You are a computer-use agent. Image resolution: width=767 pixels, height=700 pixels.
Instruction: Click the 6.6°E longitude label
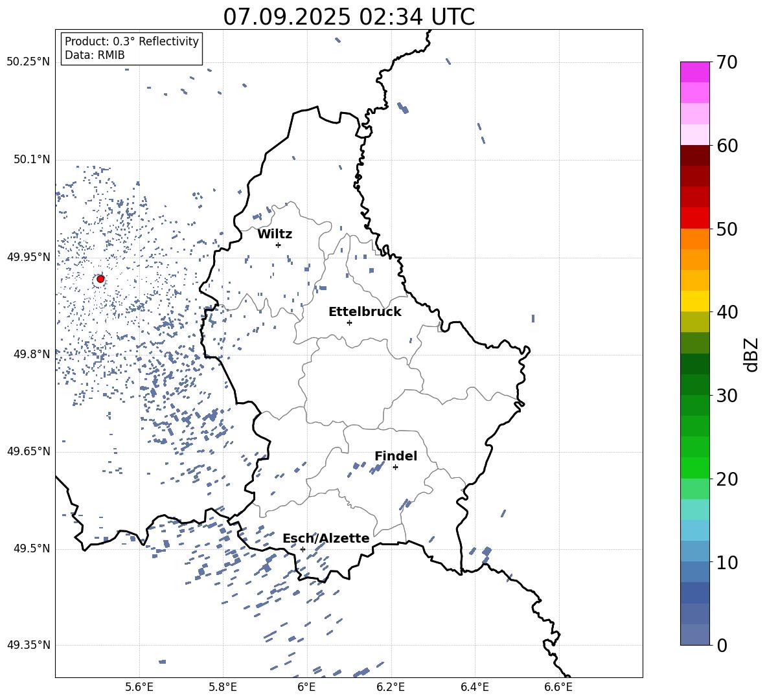pos(558,687)
